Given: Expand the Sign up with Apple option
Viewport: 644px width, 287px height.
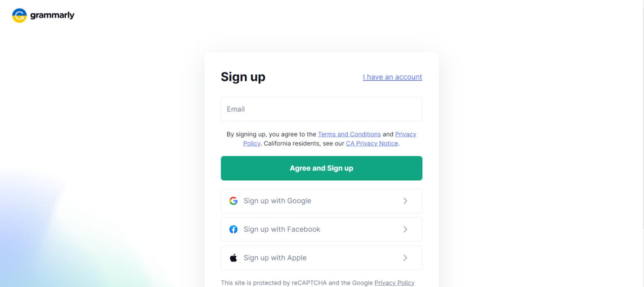Looking at the screenshot, I should point(321,257).
